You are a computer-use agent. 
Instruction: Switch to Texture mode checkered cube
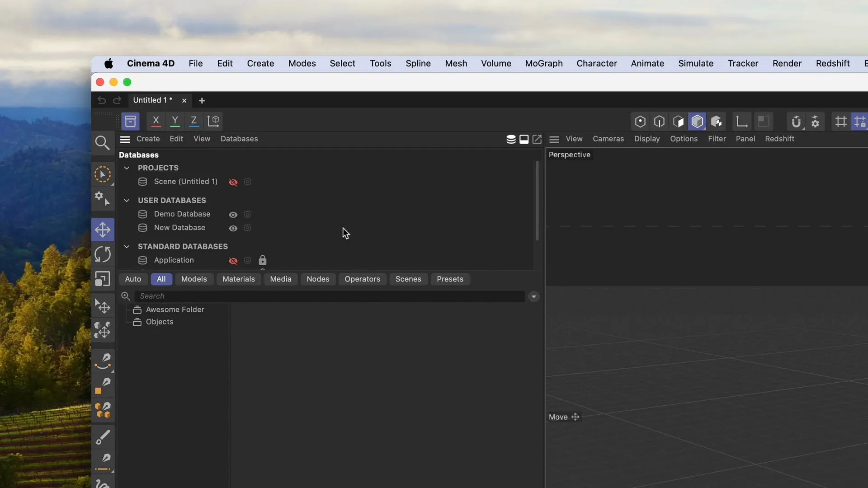pyautogui.click(x=716, y=121)
